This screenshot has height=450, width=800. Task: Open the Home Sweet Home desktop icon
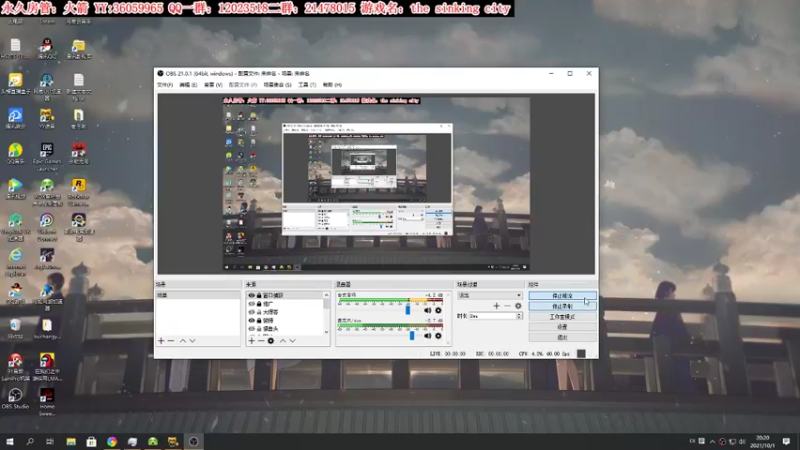[47, 402]
